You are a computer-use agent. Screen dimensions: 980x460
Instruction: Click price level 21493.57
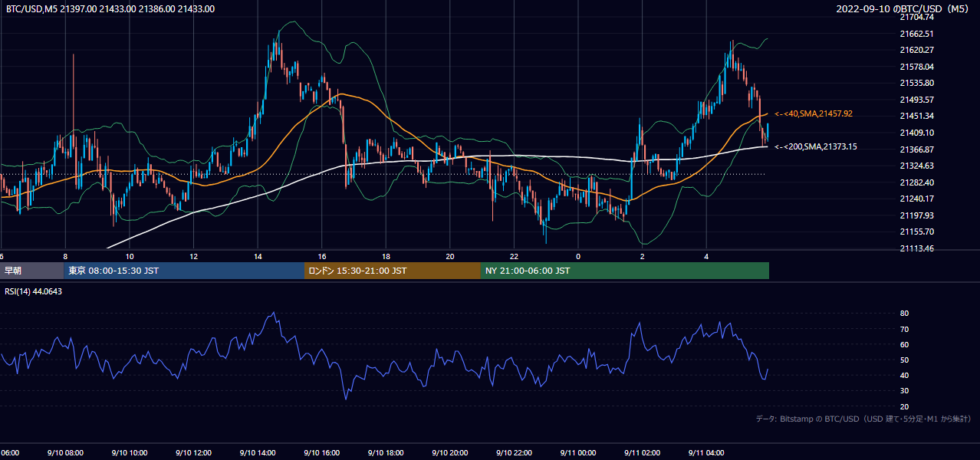pyautogui.click(x=916, y=100)
